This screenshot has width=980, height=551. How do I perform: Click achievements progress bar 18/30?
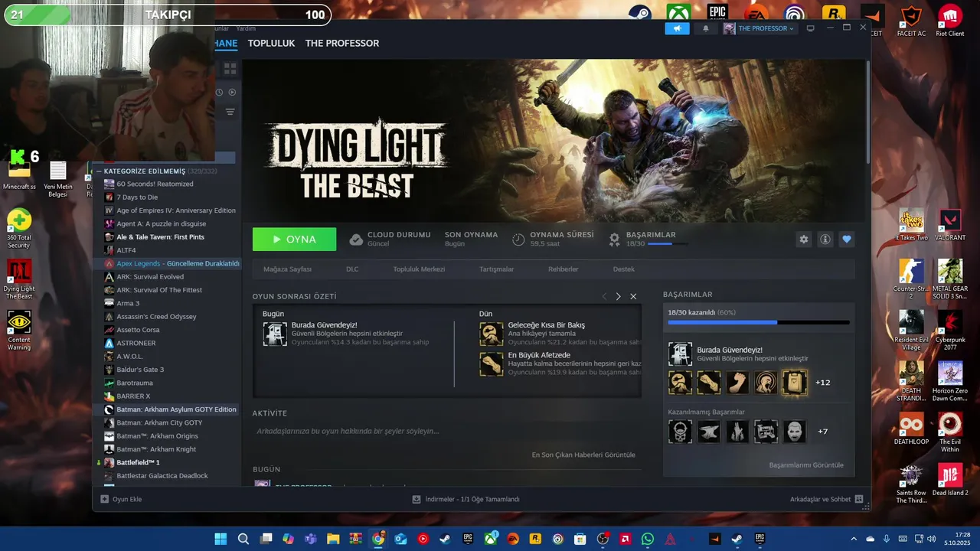pyautogui.click(x=759, y=322)
